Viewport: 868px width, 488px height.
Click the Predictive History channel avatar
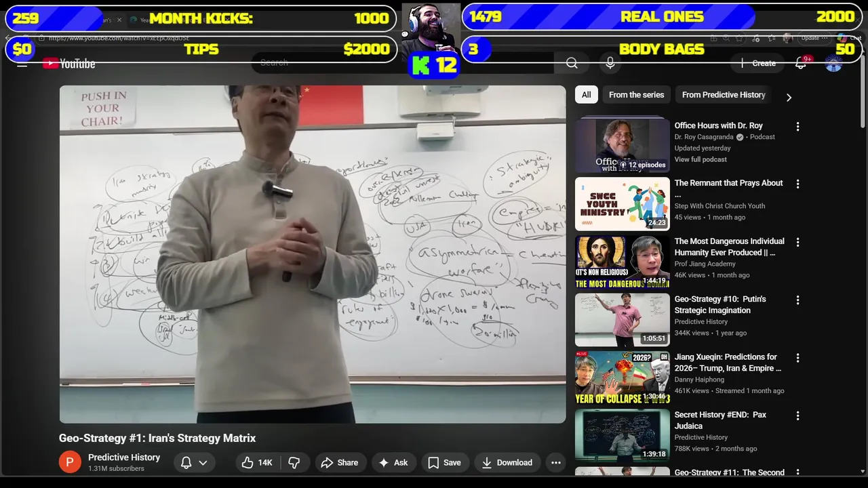click(x=70, y=462)
